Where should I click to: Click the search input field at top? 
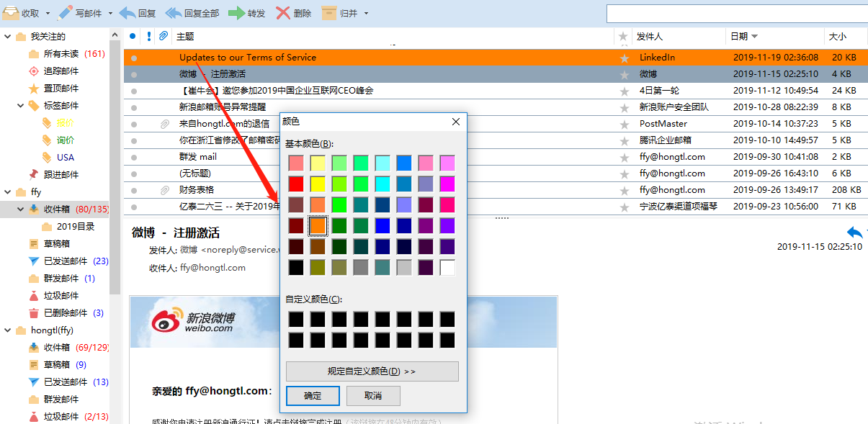click(x=735, y=14)
